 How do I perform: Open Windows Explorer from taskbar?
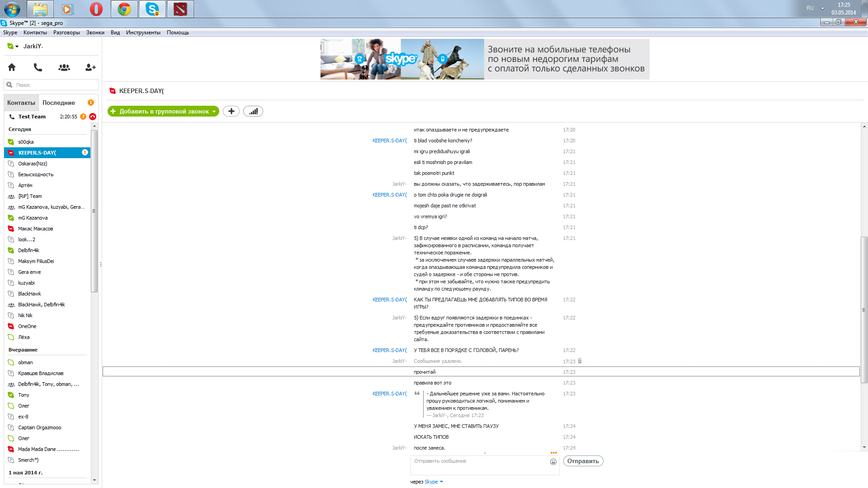40,9
